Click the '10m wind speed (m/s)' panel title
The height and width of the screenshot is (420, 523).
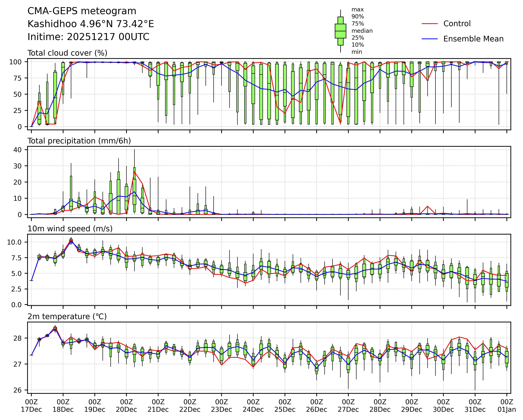click(x=70, y=229)
